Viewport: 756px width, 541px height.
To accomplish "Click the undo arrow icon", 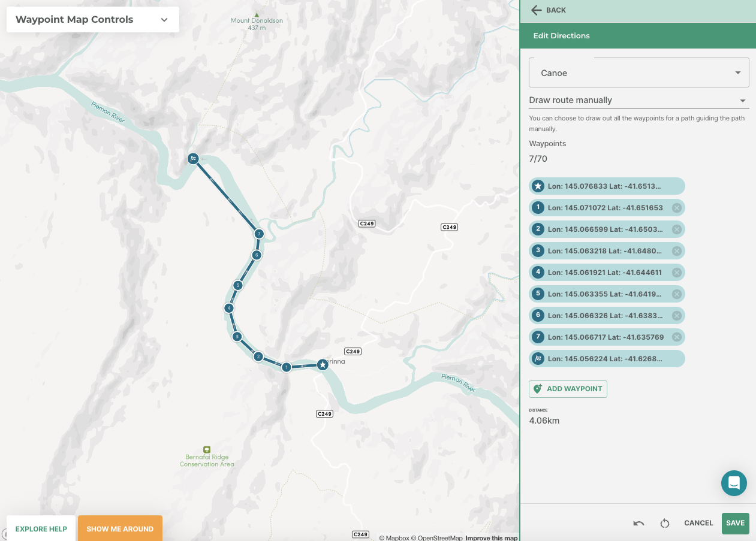I will pos(638,523).
